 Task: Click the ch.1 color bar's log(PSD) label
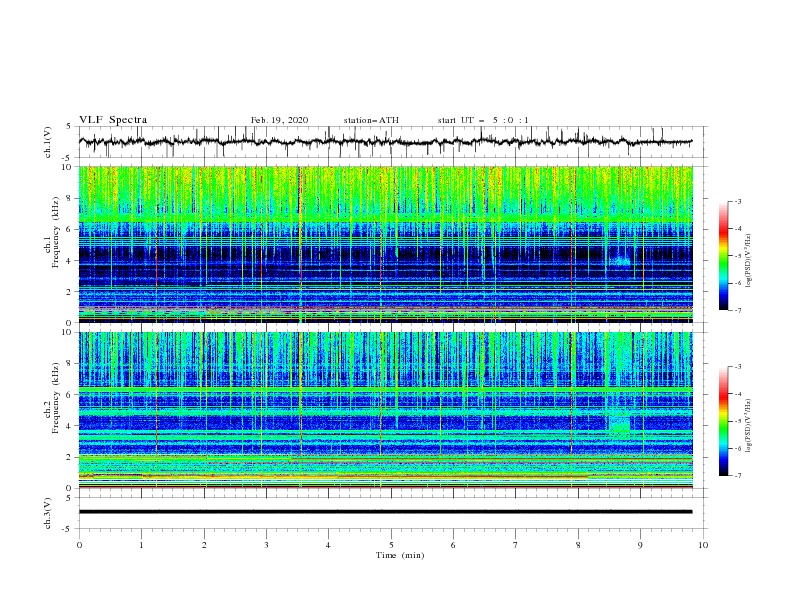tap(750, 261)
